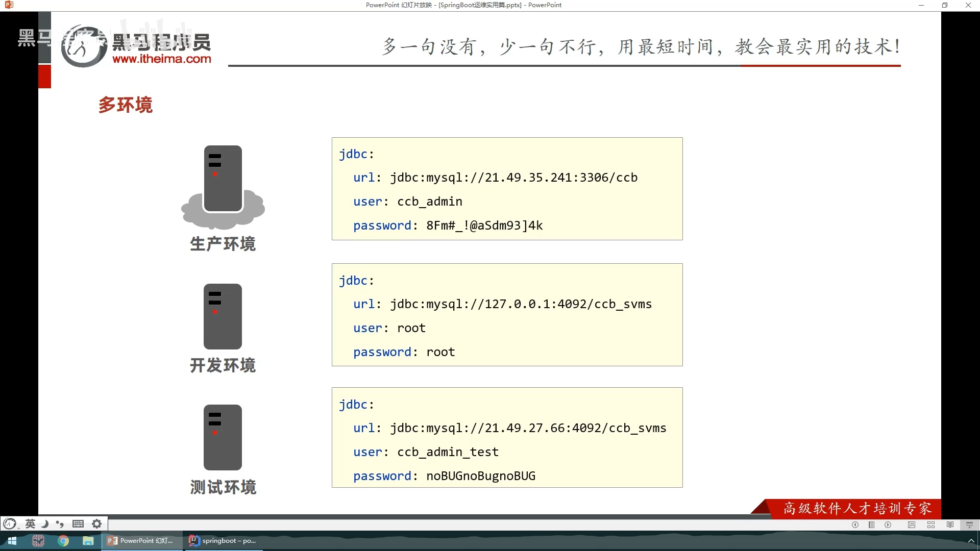This screenshot has width=980, height=551.
Task: Toggle IME English/Chinese mode character
Action: click(30, 523)
